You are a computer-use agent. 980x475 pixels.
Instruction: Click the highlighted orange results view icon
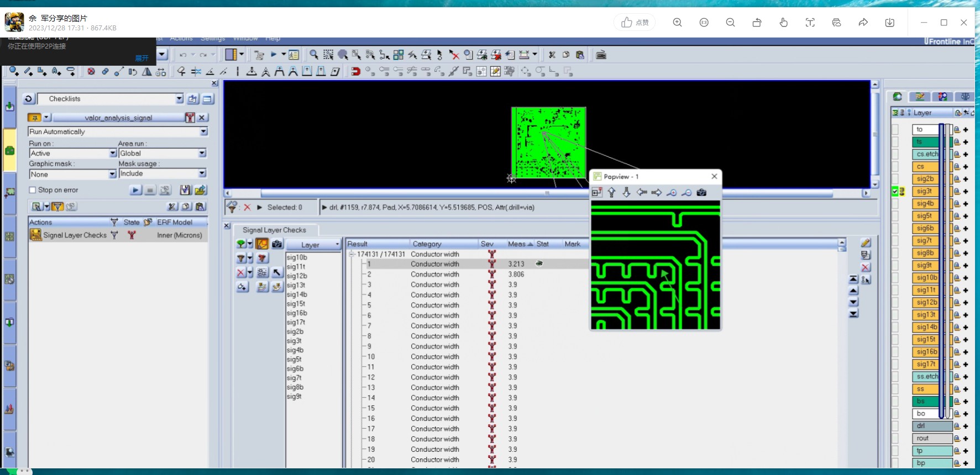point(262,244)
